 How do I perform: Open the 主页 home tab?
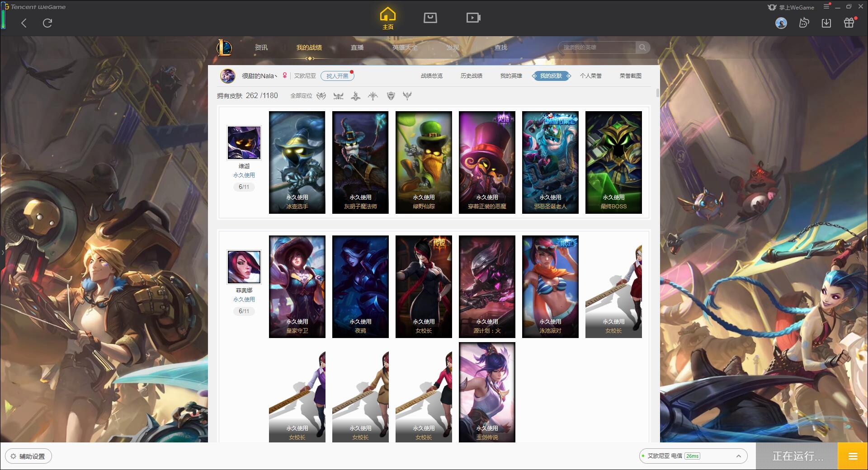coord(387,19)
